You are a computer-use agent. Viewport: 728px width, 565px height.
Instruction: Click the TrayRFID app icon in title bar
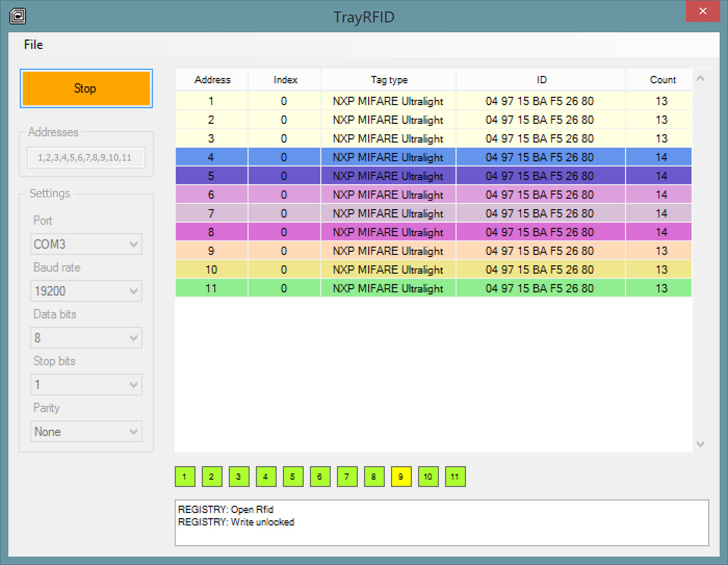pos(18,16)
